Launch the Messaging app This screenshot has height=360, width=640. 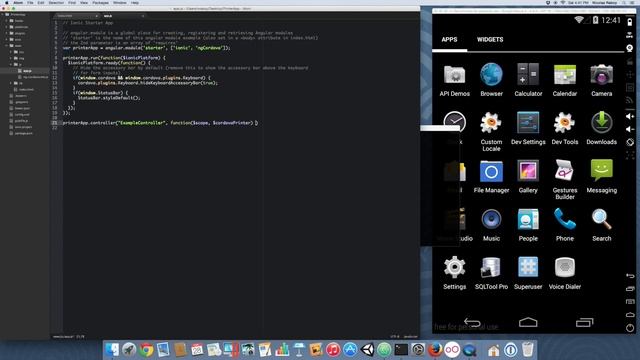click(x=602, y=177)
